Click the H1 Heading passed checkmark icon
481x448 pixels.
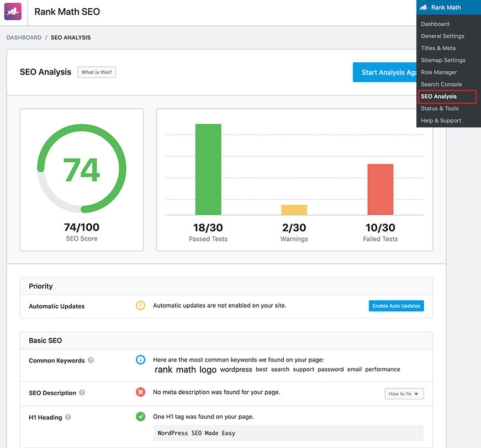[140, 417]
